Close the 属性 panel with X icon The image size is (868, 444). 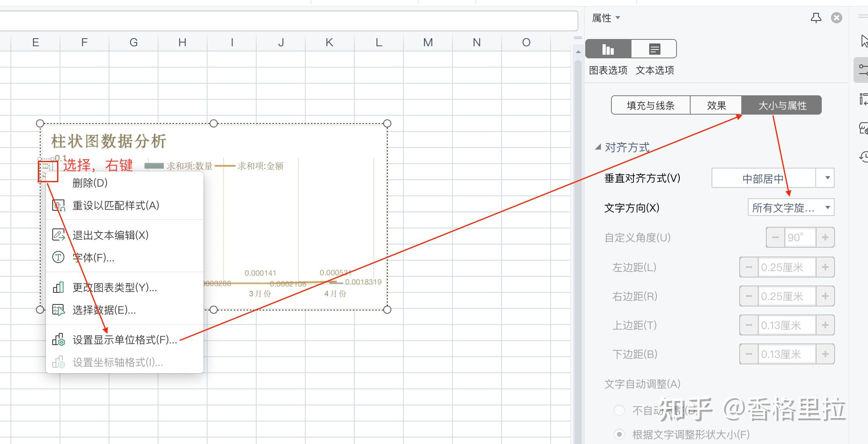[x=837, y=18]
